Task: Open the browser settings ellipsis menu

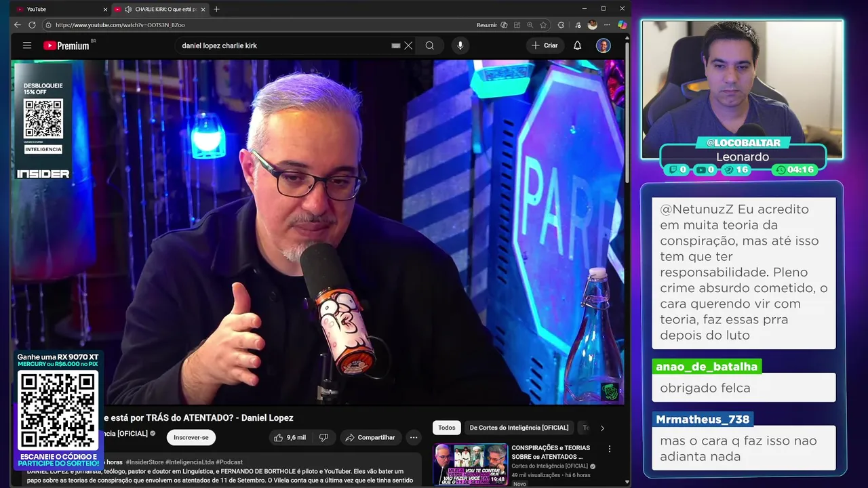Action: coord(607,25)
